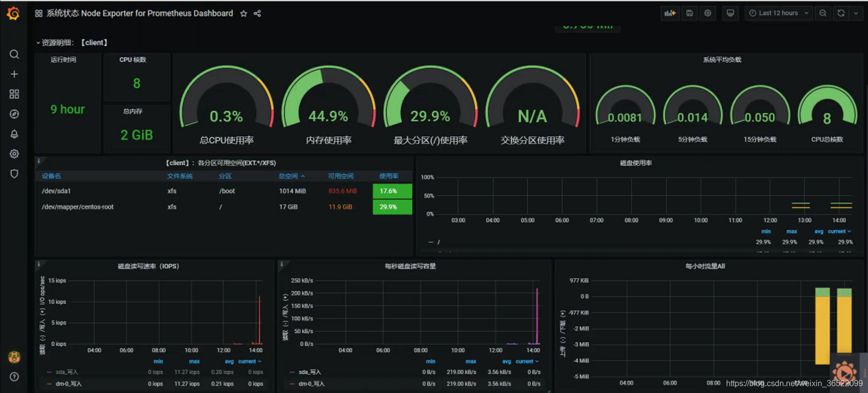Sort 磁盘使用率 legend by max
Viewport: 868px width, 393px height.
(x=792, y=231)
